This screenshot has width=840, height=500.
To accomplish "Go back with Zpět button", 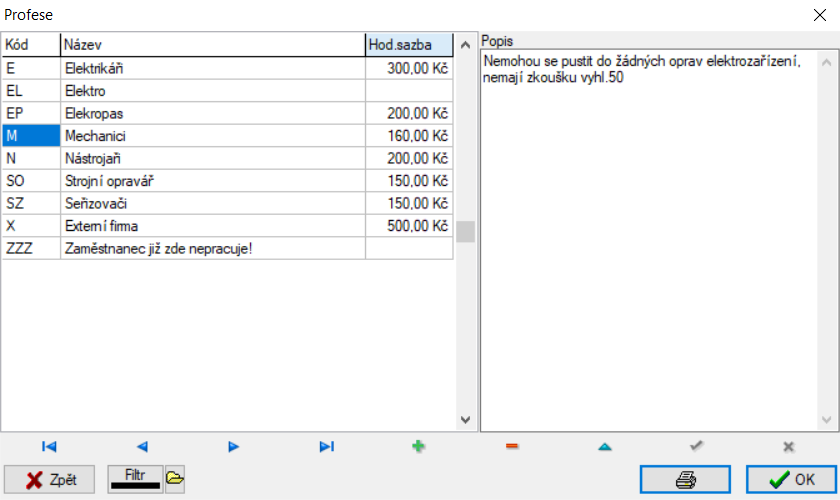I will tap(49, 479).
